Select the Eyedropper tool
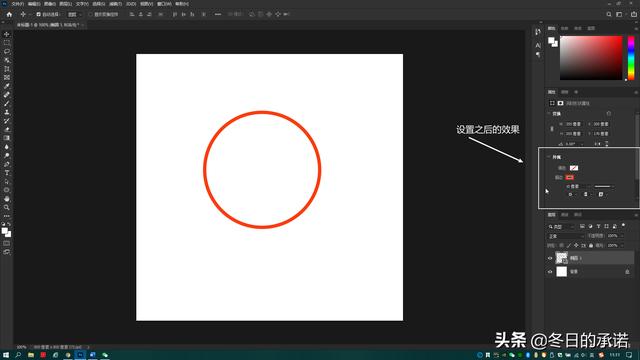Screen dimensions: 640x360 [7, 86]
